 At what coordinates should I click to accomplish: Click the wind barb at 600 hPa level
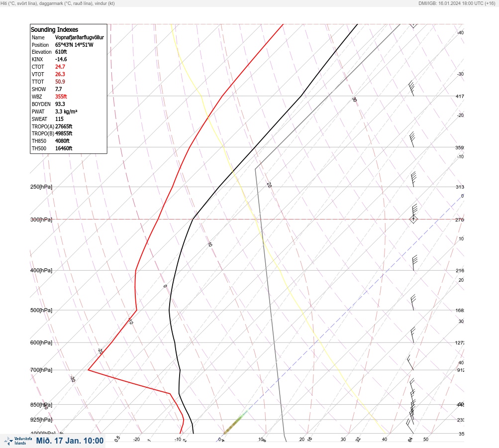[x=413, y=335]
